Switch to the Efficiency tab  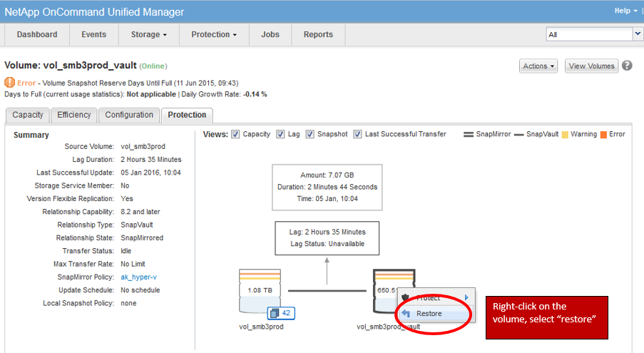[74, 115]
